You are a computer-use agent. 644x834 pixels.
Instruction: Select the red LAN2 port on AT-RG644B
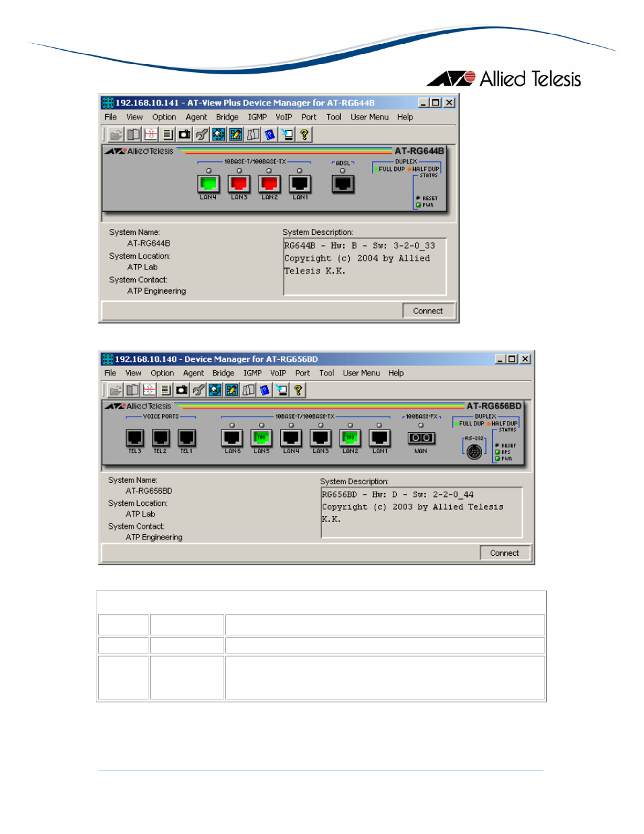[269, 183]
